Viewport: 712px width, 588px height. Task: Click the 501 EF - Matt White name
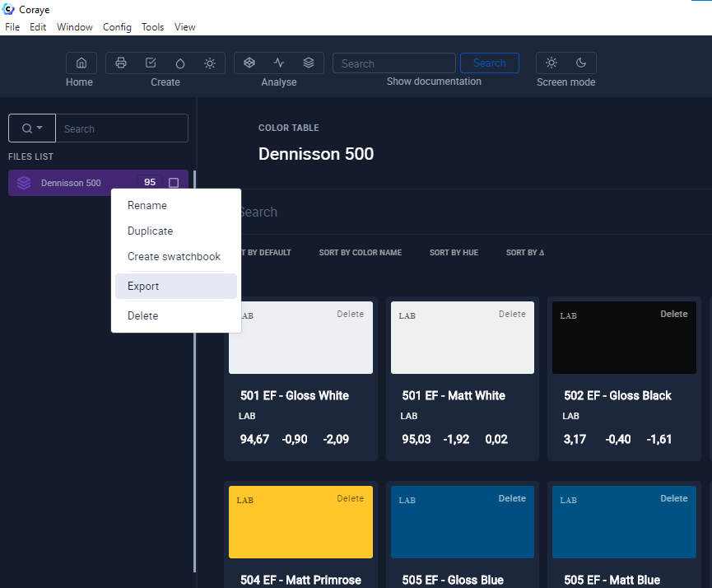point(454,396)
